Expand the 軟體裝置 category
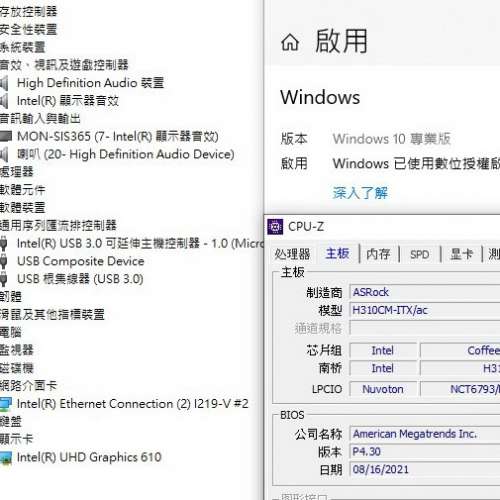This screenshot has height=500, width=500. click(x=22, y=208)
